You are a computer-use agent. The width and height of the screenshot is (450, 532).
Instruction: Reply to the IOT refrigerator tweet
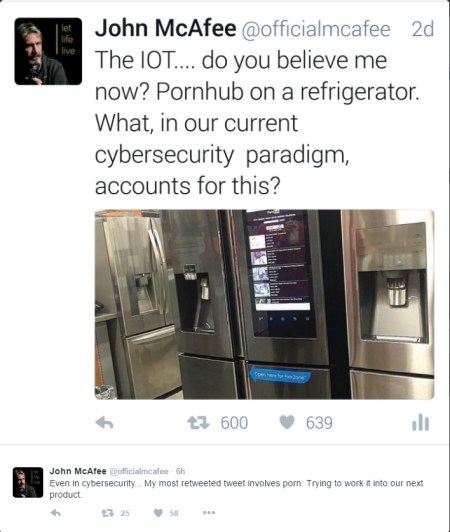tap(104, 423)
